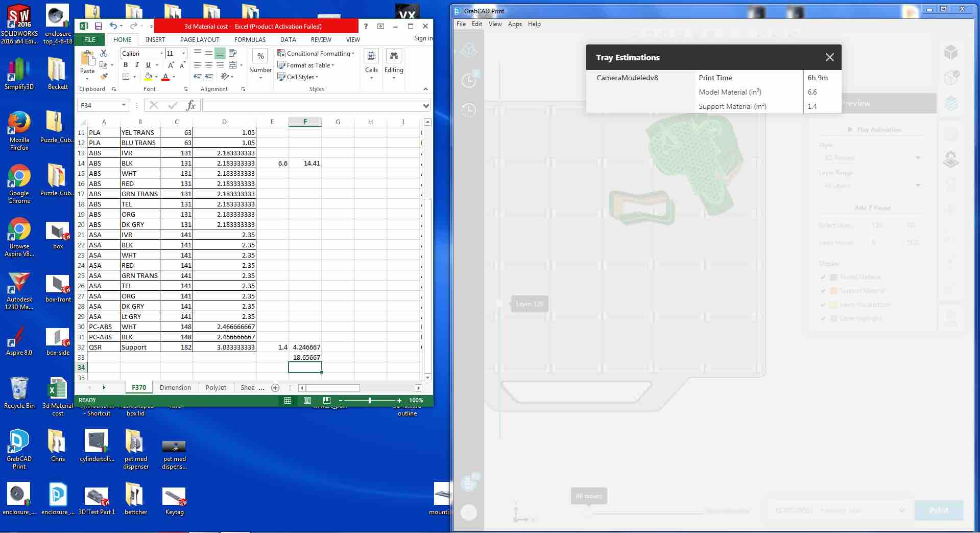Insert function using fx button
This screenshot has height=533, width=980.
tap(191, 105)
